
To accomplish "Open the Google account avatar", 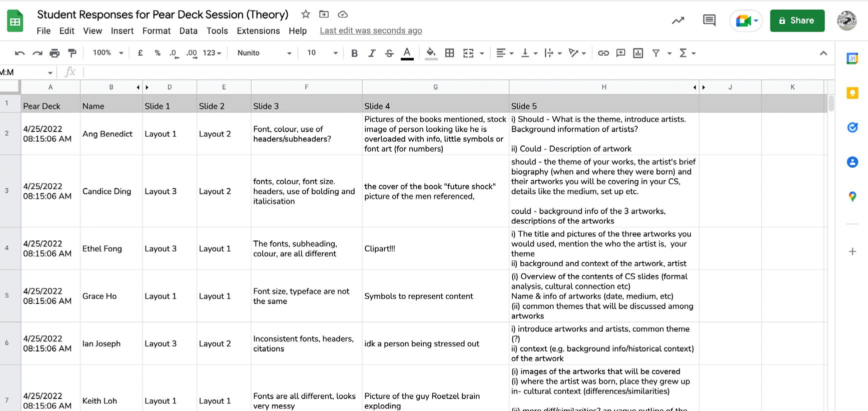I will (846, 20).
